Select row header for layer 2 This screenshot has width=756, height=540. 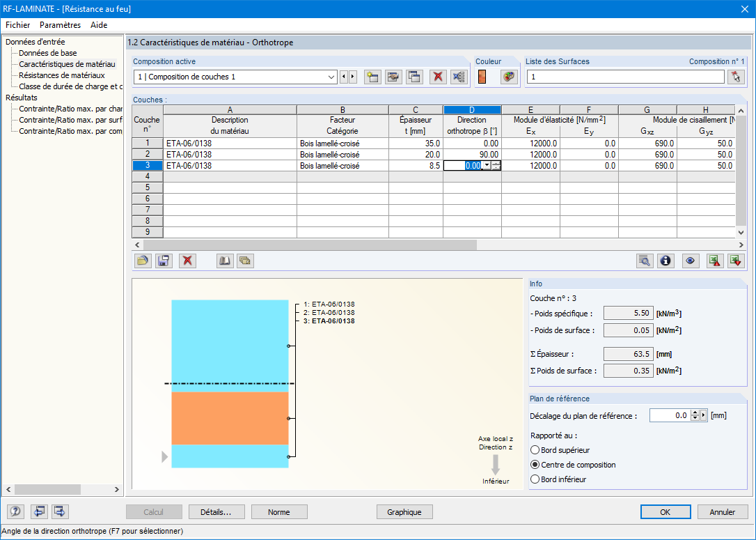point(148,155)
